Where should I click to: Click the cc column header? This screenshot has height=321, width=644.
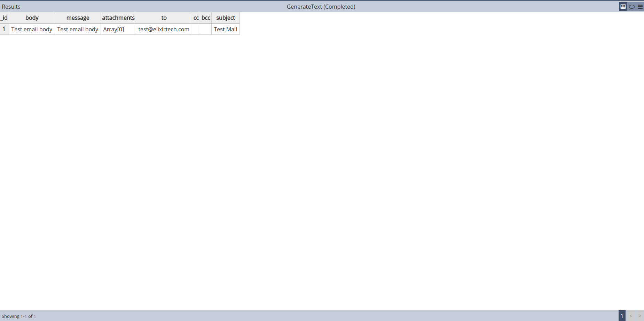pos(196,18)
